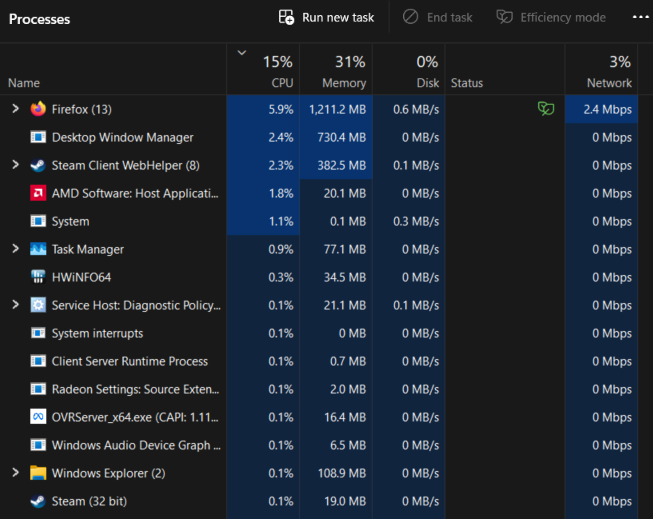Viewport: 653px width, 519px height.
Task: Click the Processes page title
Action: pos(40,19)
